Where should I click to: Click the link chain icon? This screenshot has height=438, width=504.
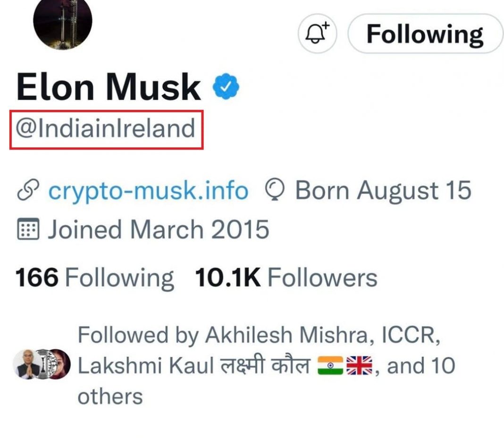pos(28,190)
